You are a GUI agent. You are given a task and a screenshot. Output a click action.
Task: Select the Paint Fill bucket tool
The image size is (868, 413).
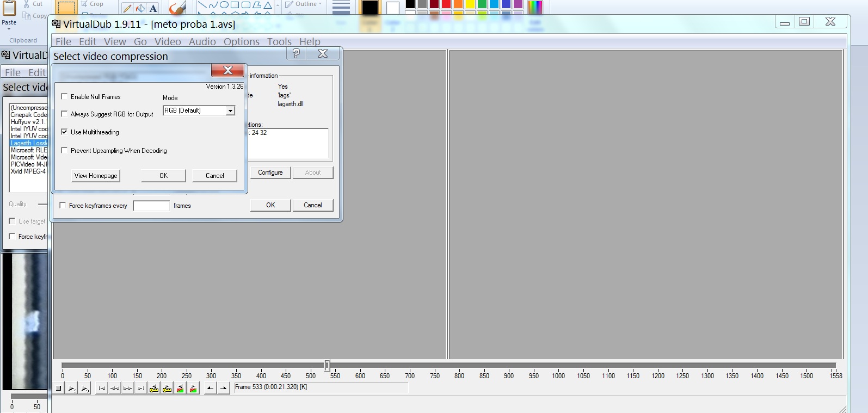coord(140,8)
